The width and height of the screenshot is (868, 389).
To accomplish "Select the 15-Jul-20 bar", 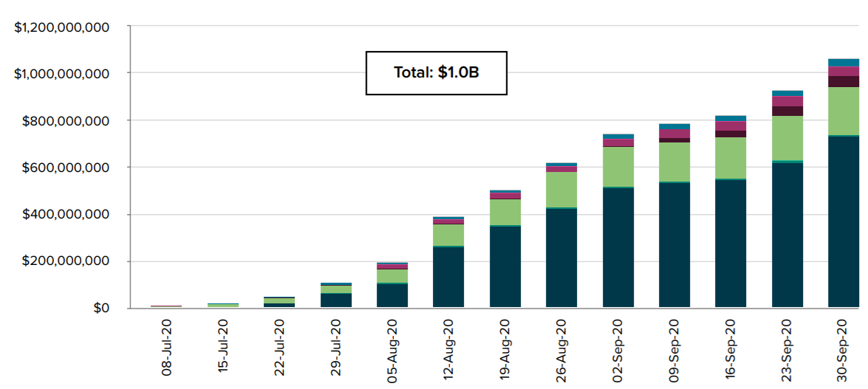I will (x=222, y=306).
